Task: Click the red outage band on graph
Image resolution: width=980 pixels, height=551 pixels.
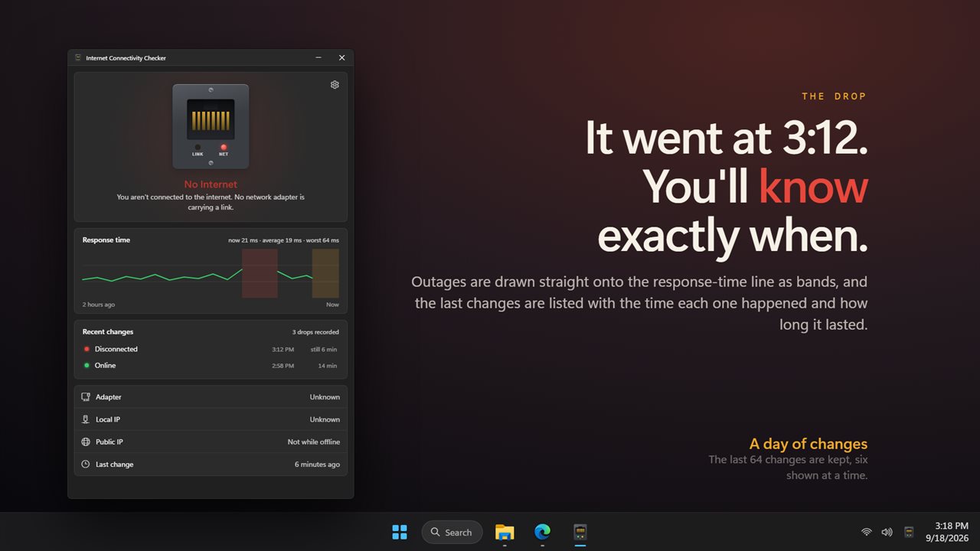Action: 260,273
